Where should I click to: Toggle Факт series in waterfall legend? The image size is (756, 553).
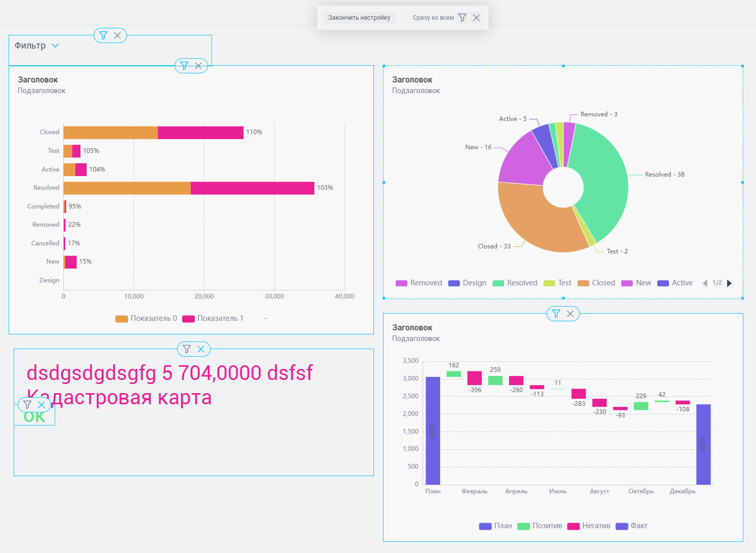pos(631,526)
